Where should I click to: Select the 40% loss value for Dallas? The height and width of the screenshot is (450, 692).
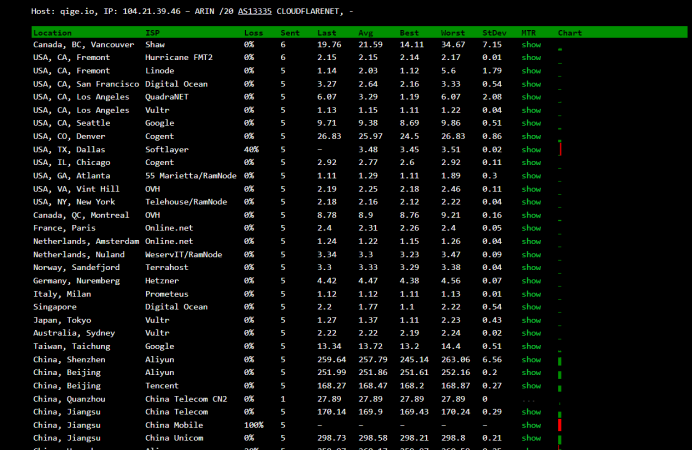(x=251, y=150)
